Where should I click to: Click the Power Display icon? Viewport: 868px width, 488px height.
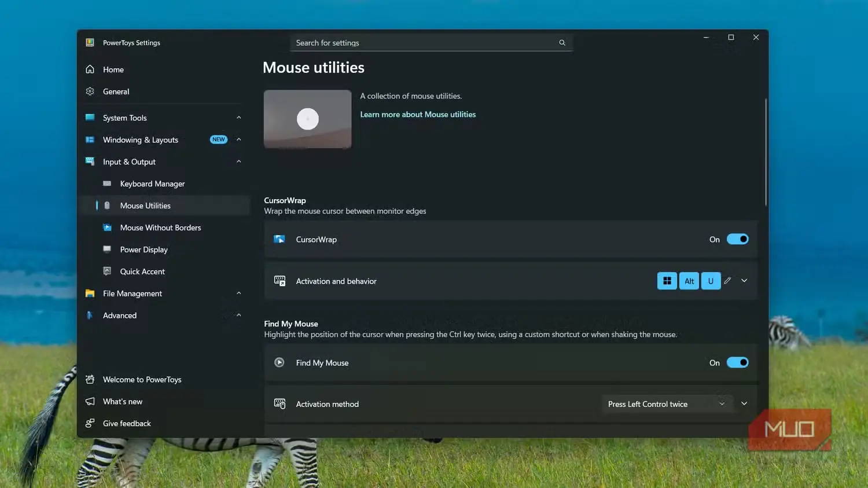click(107, 249)
